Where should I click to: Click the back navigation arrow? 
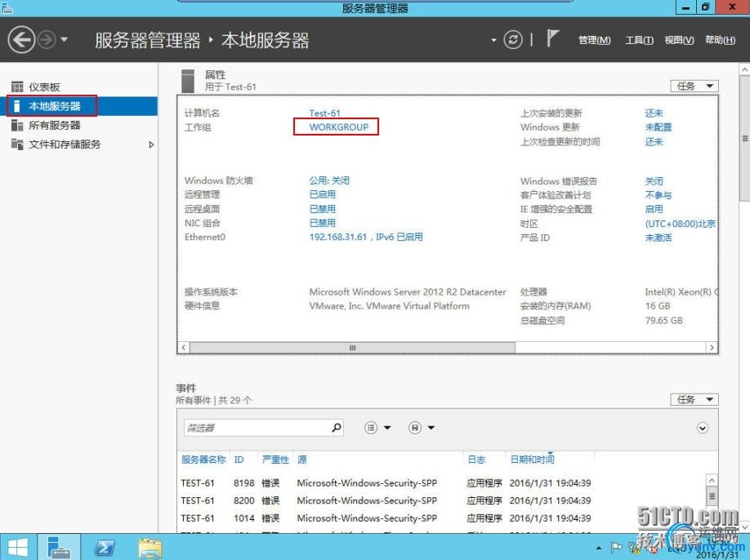tap(21, 40)
